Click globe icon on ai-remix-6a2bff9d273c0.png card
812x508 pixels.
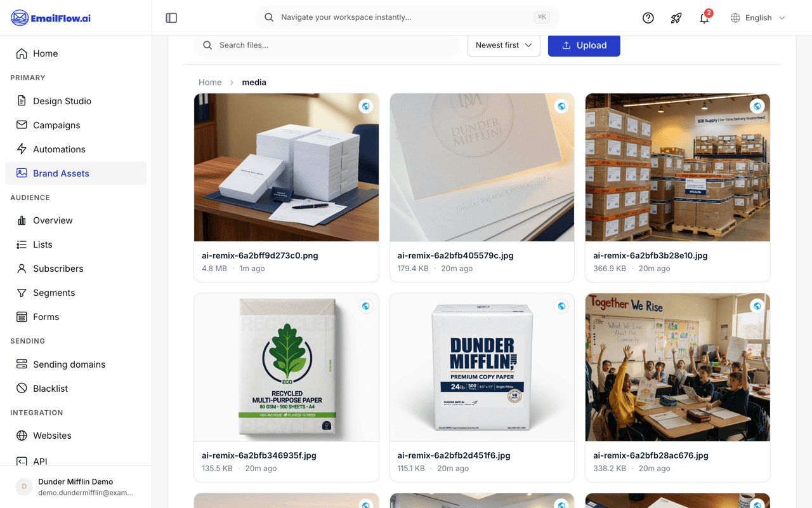coord(366,106)
